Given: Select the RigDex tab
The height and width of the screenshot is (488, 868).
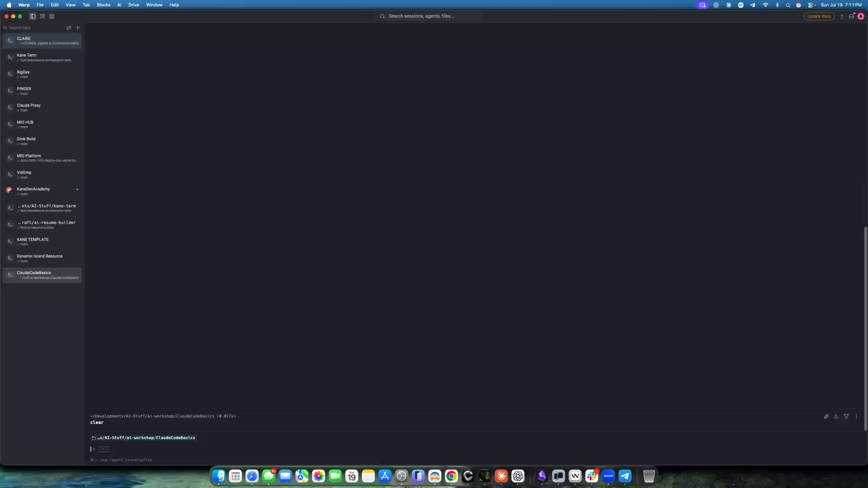Looking at the screenshot, I should pyautogui.click(x=42, y=74).
